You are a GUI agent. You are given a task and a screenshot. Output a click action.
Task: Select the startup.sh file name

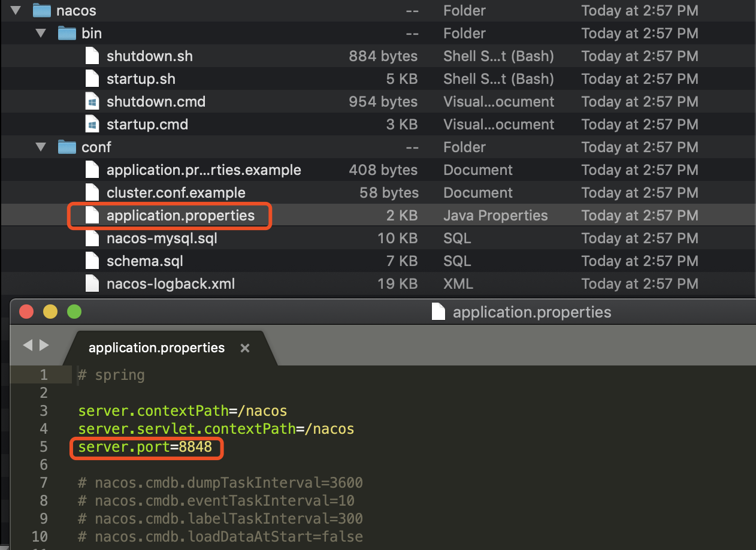[x=141, y=79]
